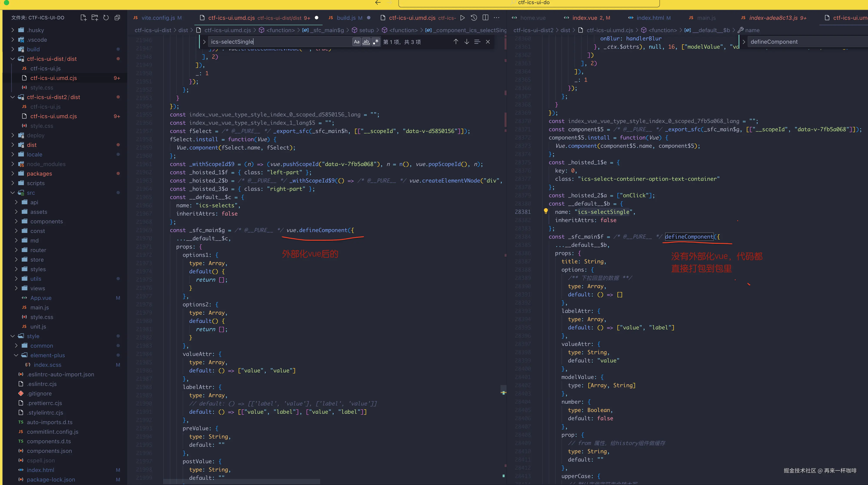Click the New Folder icon in explorer
The height and width of the screenshot is (485, 868).
coord(95,18)
